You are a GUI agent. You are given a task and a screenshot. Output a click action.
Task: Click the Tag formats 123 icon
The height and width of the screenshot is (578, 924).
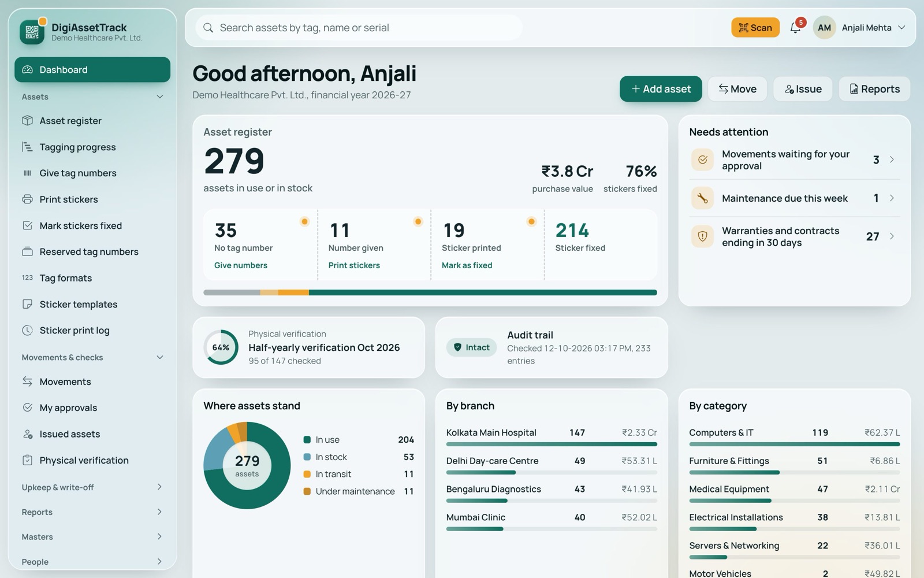click(x=27, y=278)
